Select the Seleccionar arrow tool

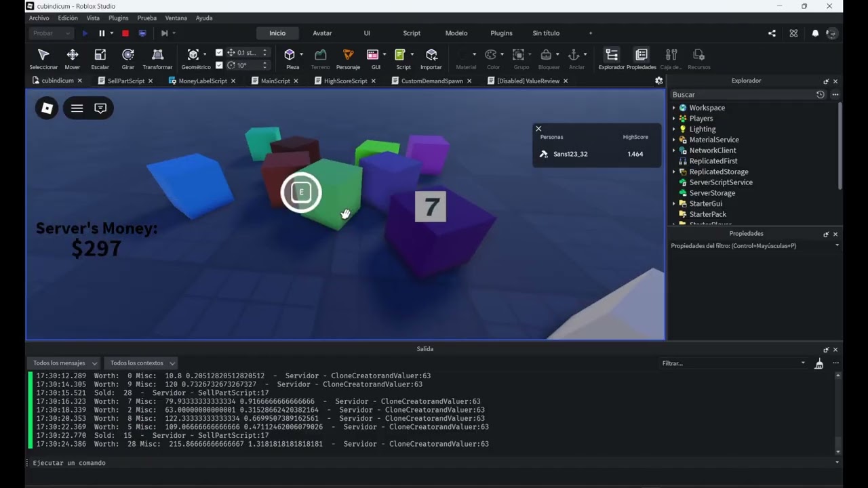[43, 59]
